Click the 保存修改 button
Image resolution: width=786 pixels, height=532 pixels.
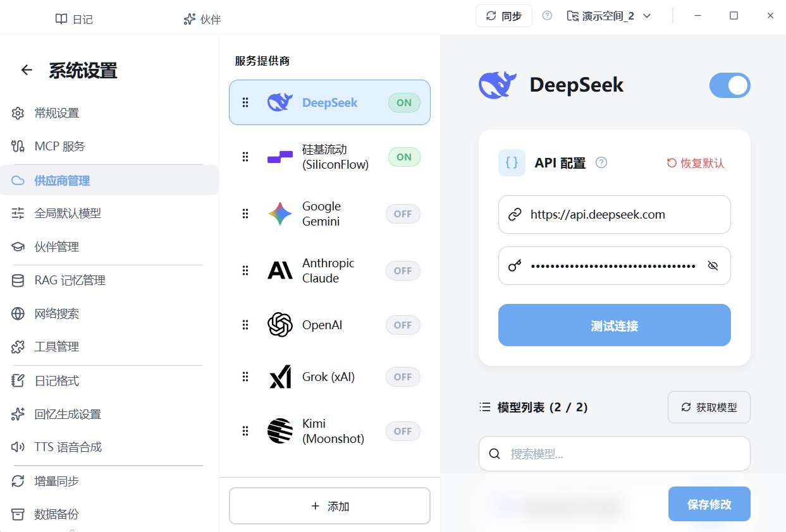pyautogui.click(x=709, y=504)
